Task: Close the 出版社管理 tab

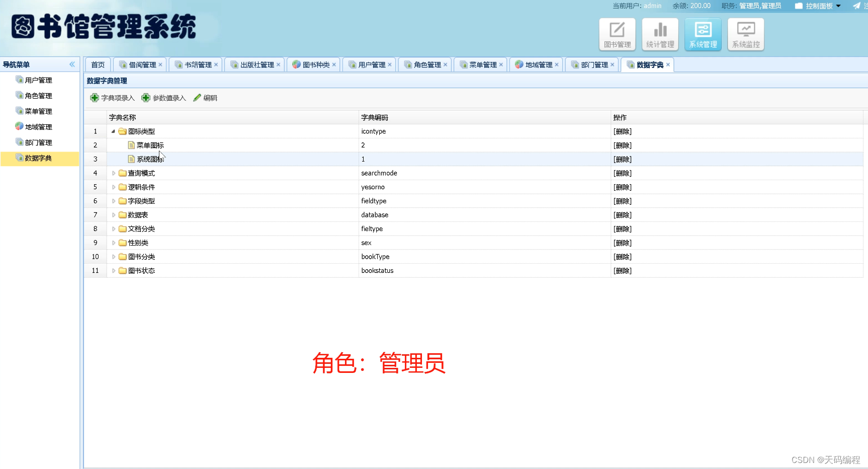Action: pos(279,65)
